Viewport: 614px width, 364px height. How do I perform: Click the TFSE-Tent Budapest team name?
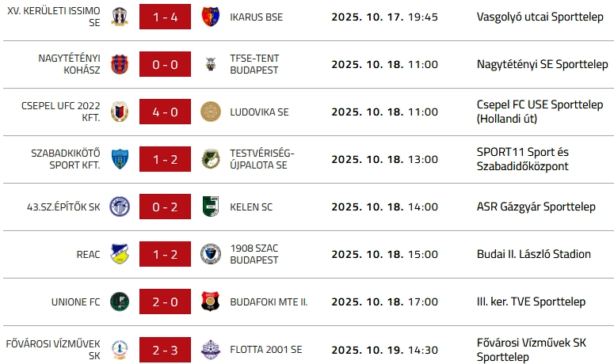(254, 64)
